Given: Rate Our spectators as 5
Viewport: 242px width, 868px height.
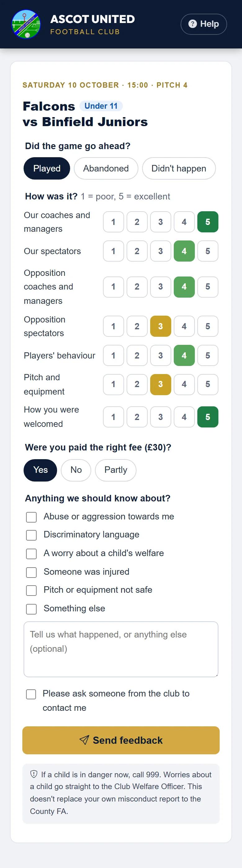Looking at the screenshot, I should point(208,251).
